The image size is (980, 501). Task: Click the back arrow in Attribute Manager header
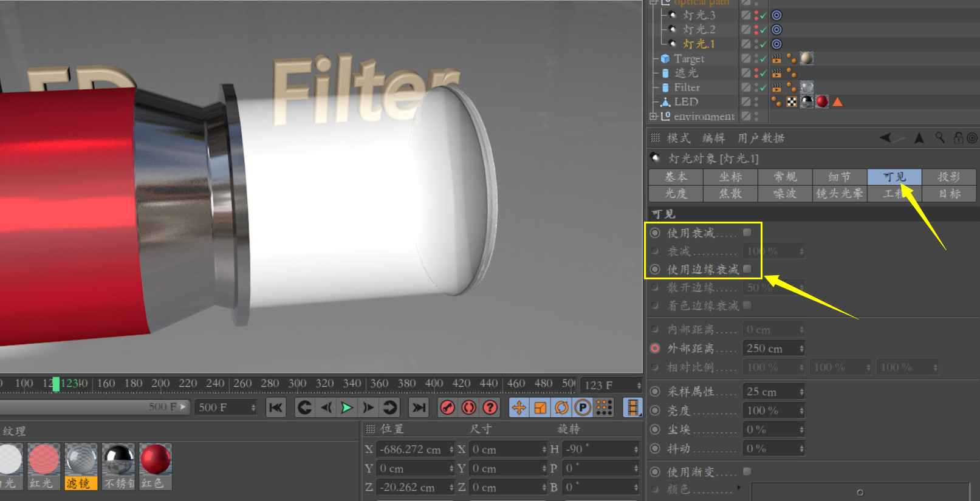pyautogui.click(x=886, y=138)
